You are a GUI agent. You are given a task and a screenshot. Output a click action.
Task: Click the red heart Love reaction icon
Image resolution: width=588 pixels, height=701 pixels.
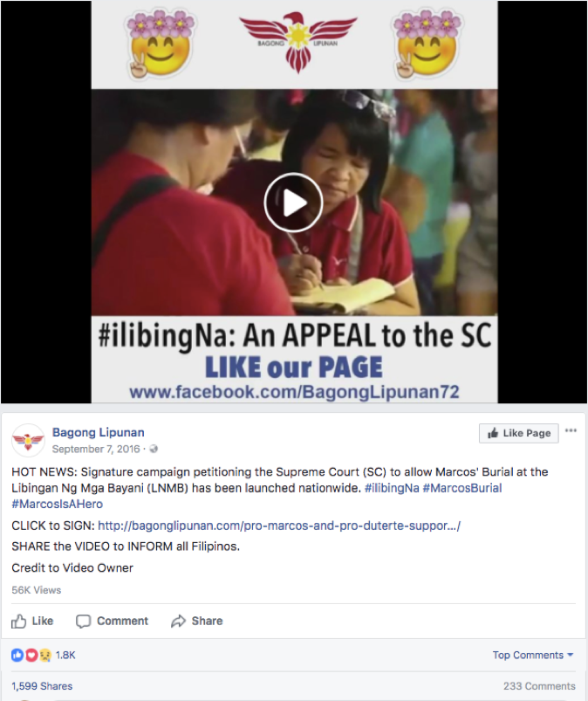pyautogui.click(x=31, y=656)
